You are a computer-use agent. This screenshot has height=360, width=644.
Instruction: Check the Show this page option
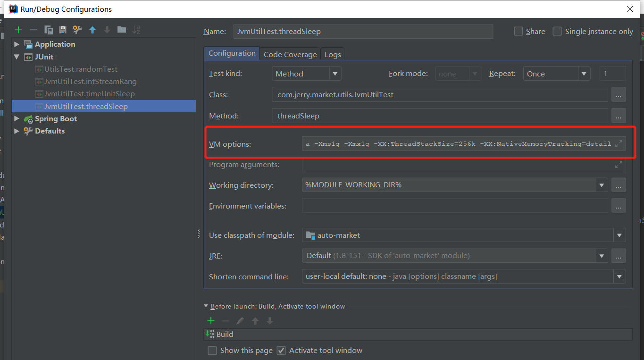tap(212, 351)
